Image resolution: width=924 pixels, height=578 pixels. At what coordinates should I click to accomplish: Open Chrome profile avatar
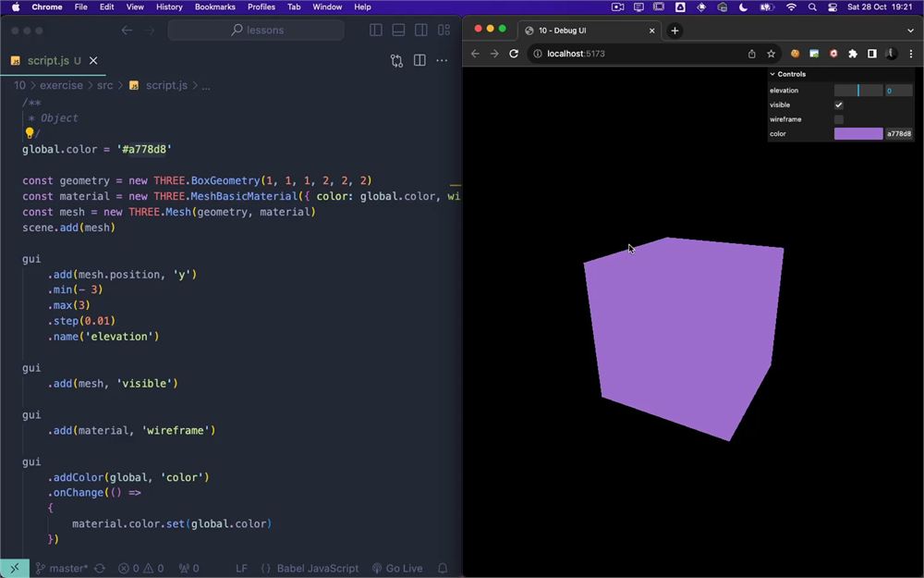892,54
